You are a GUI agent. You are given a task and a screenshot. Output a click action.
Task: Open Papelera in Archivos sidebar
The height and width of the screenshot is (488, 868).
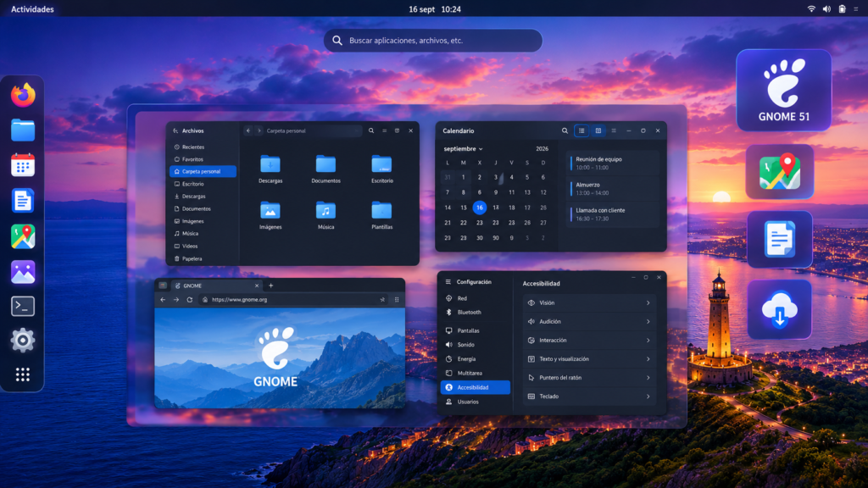tap(203, 258)
